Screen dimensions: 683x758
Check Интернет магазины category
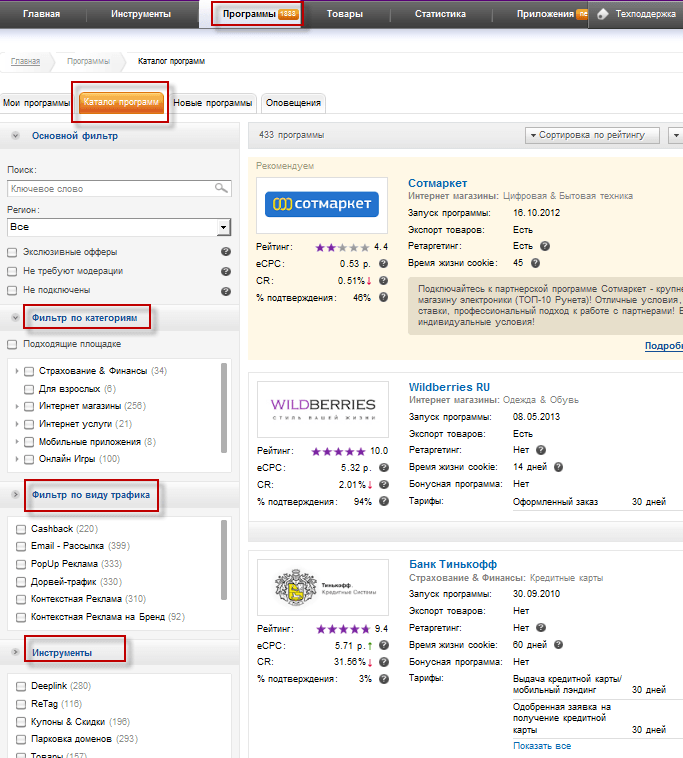coord(29,407)
